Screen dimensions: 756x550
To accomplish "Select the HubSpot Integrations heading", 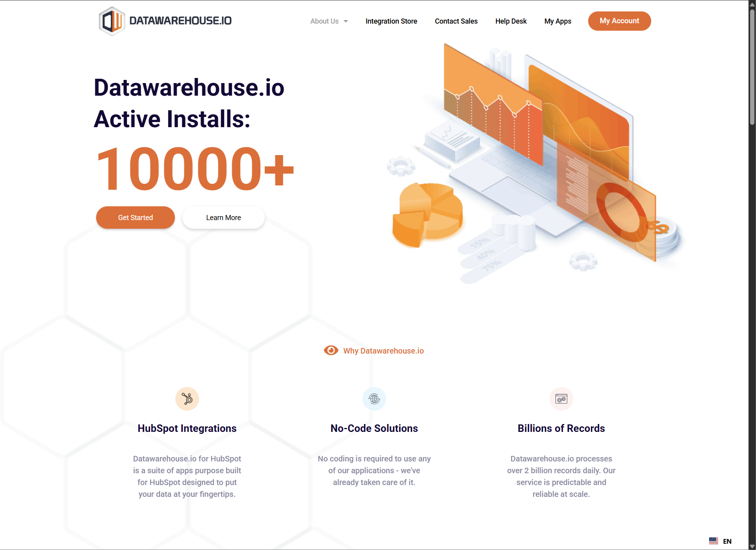I will pos(187,428).
